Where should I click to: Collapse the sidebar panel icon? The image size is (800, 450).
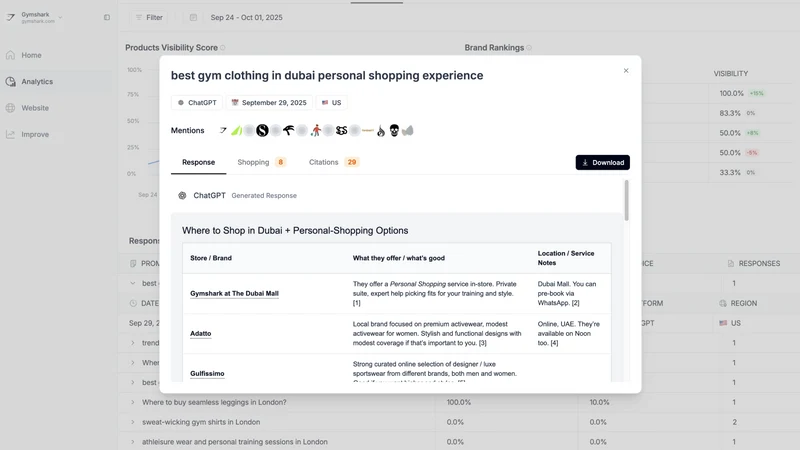(107, 17)
